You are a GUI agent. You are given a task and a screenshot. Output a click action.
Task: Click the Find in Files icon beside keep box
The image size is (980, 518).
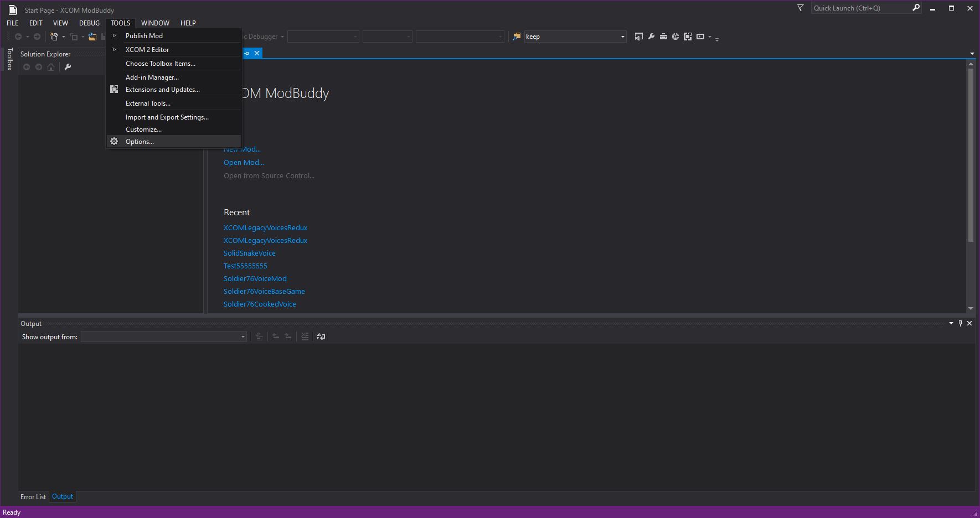click(517, 37)
